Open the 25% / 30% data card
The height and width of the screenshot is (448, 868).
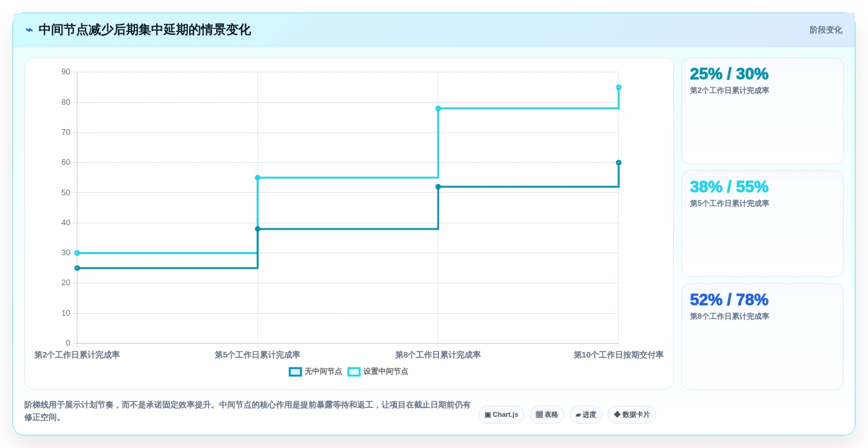tap(762, 111)
